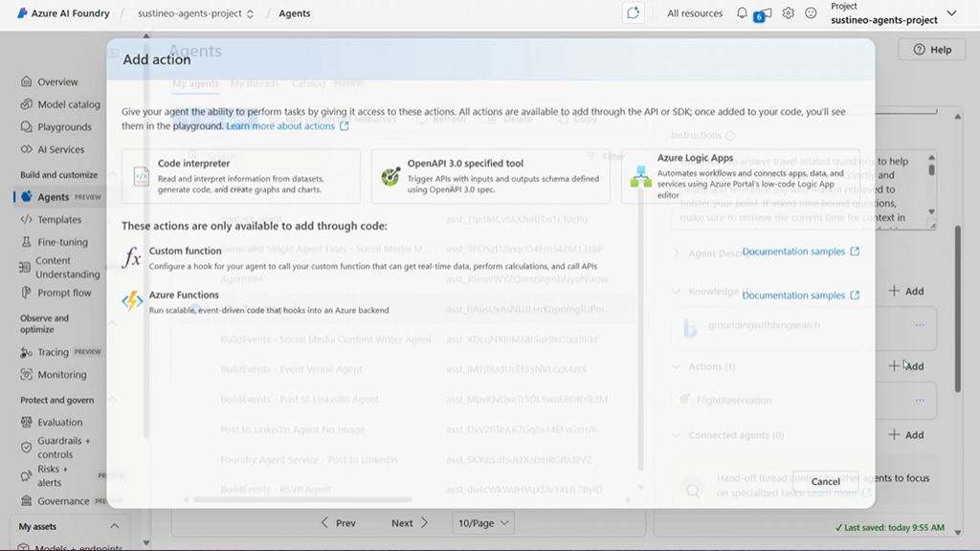Click the Fine-tuning flask icon
Image resolution: width=980 pixels, height=551 pixels.
click(x=26, y=242)
